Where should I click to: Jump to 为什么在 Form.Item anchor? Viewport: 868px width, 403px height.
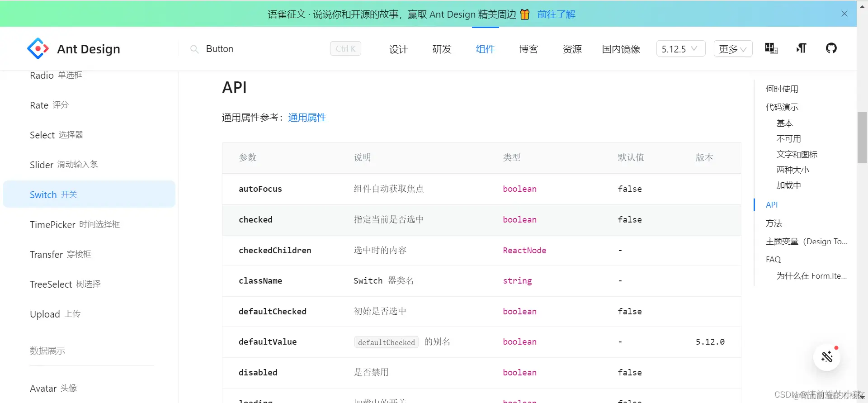pyautogui.click(x=811, y=276)
